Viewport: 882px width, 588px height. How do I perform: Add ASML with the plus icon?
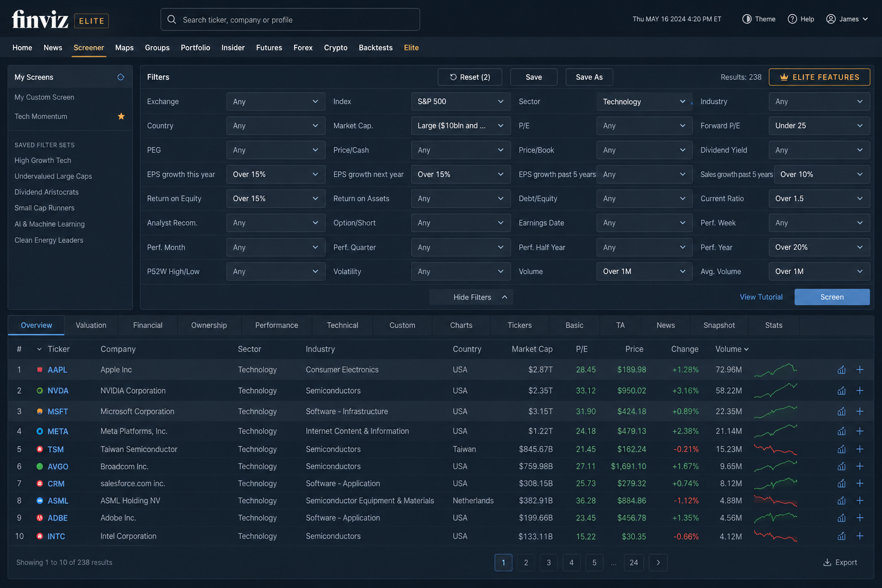coord(860,501)
